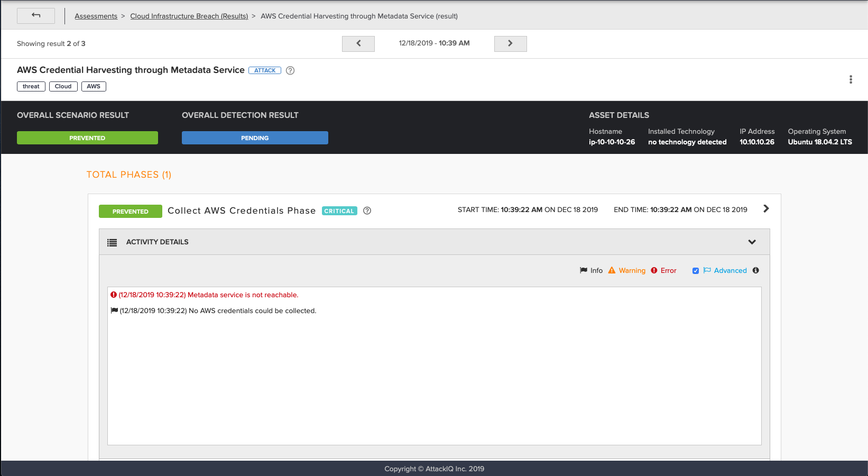This screenshot has height=476, width=868.
Task: Select the threat tag
Action: pyautogui.click(x=31, y=86)
